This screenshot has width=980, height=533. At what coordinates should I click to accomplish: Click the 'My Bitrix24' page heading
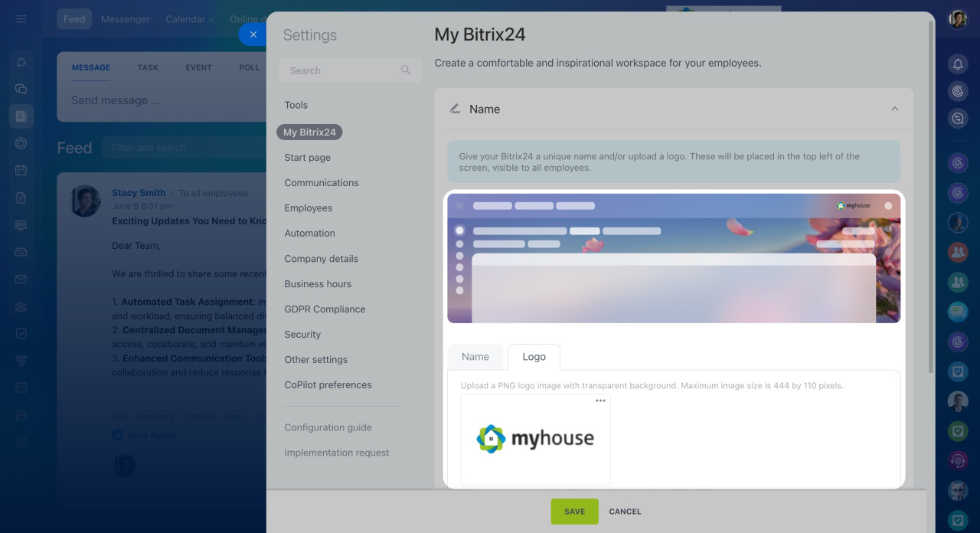coord(480,34)
